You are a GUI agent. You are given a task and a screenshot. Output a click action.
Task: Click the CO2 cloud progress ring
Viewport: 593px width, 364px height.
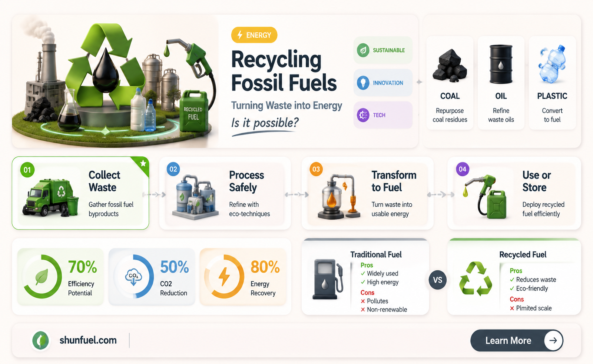coord(134,277)
